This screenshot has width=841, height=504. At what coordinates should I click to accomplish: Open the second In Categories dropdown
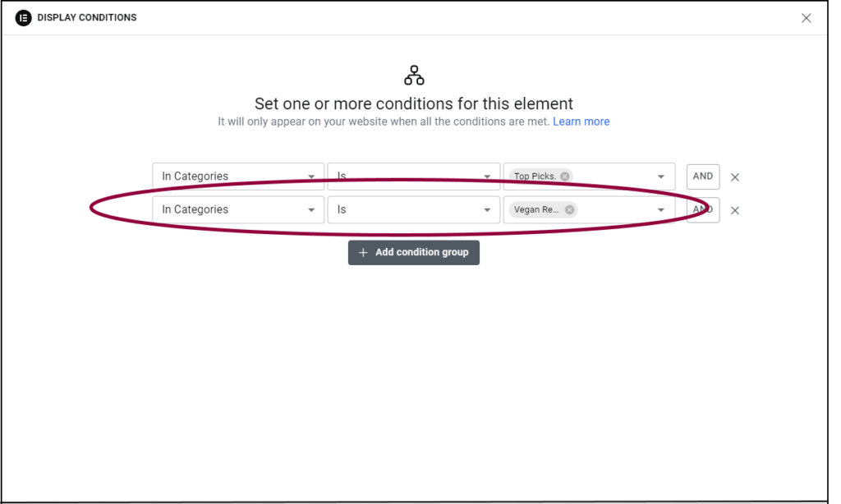pos(237,210)
